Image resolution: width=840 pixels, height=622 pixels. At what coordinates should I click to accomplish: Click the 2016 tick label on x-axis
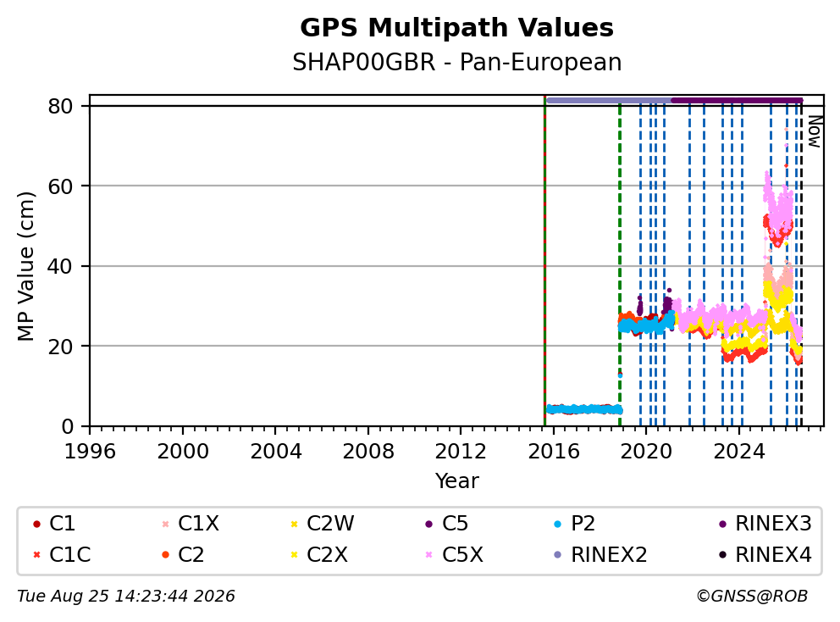[x=554, y=452]
